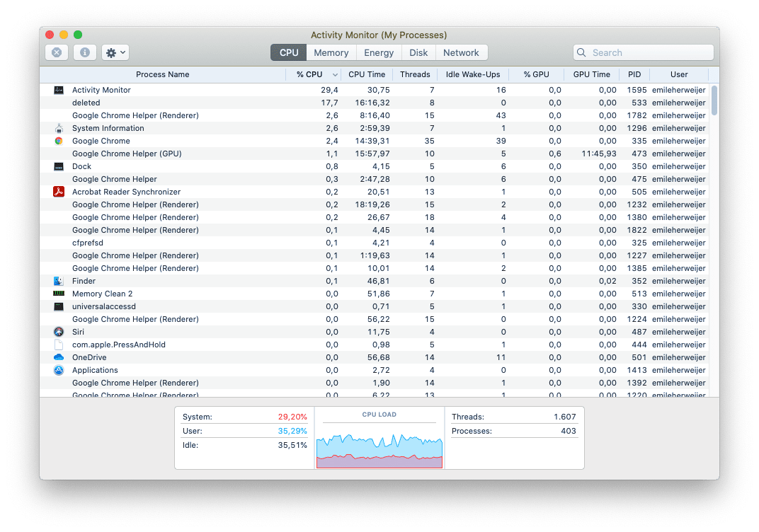Select the Siri process name
The image size is (759, 532).
(x=78, y=332)
